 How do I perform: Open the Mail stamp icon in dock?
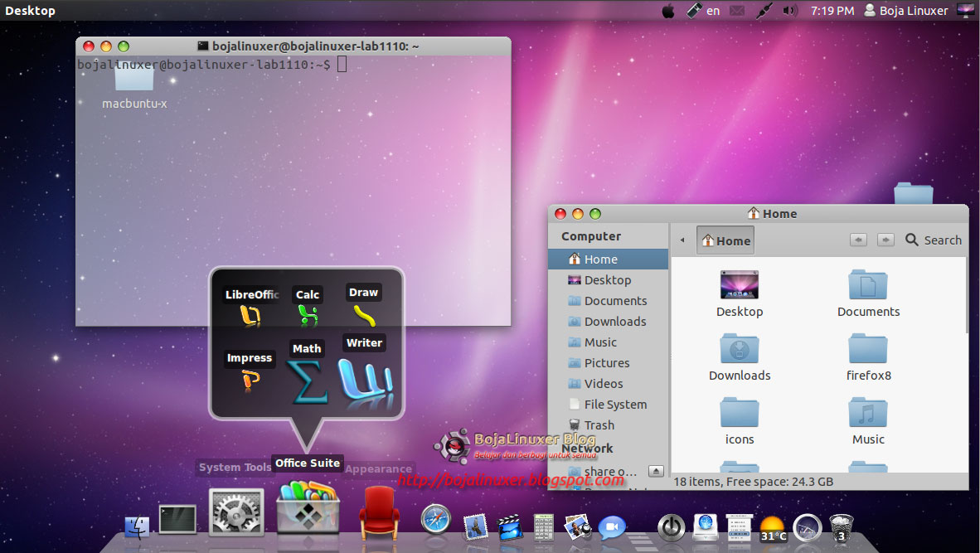click(x=476, y=526)
